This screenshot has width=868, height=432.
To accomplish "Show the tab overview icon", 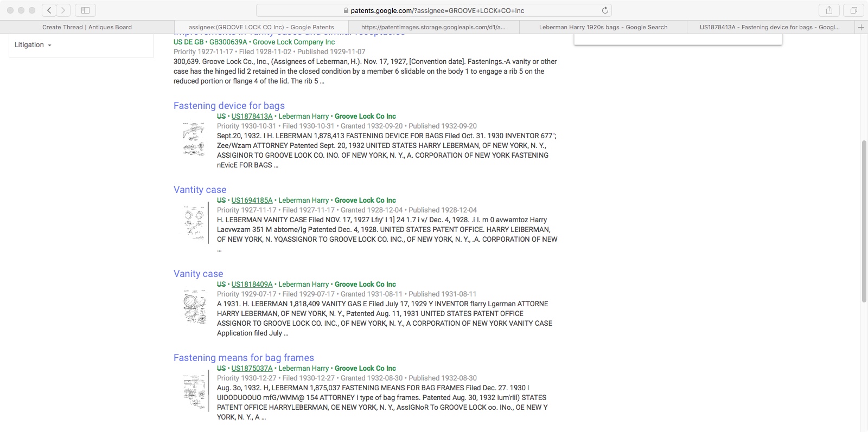I will coord(853,10).
